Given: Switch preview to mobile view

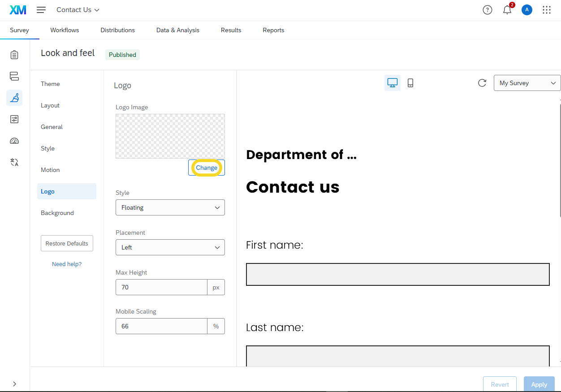Looking at the screenshot, I should pyautogui.click(x=410, y=83).
